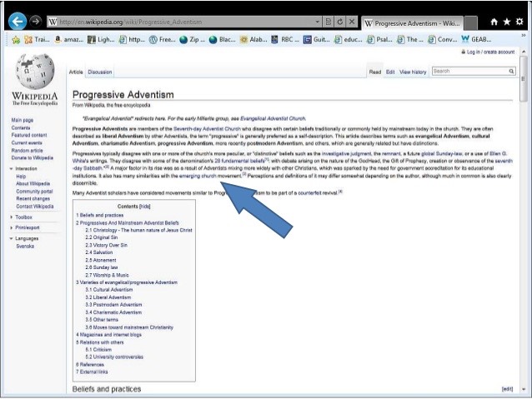Open the Trai... bookmark

38,40
